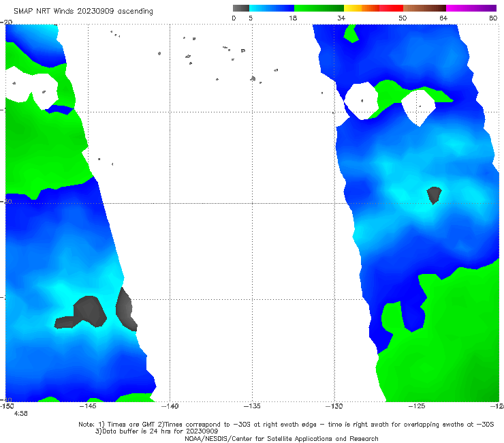Click the longitude axis label -145

[88, 406]
